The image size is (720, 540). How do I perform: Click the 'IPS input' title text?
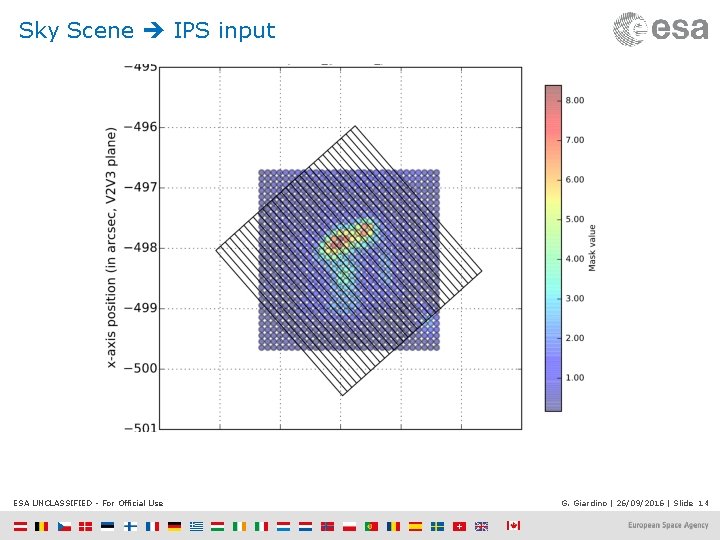tap(225, 31)
